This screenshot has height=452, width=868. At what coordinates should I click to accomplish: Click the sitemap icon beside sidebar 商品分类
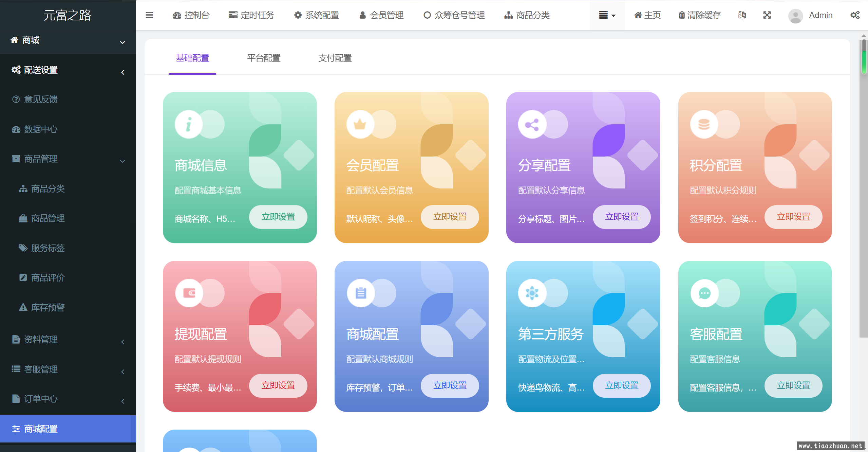click(23, 188)
